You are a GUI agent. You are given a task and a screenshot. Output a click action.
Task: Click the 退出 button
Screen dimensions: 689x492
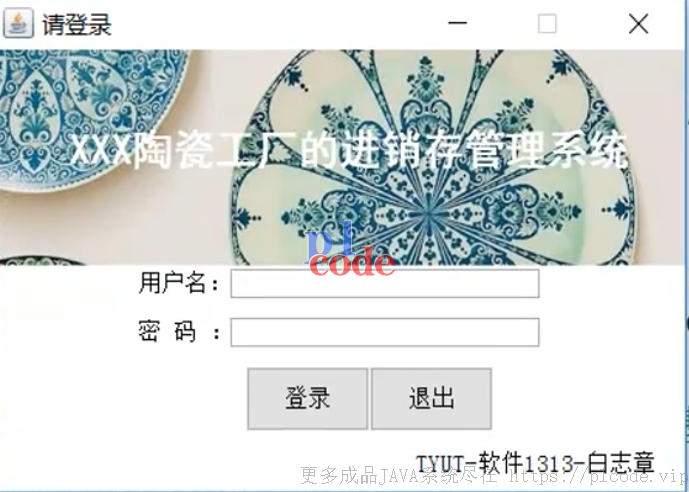click(x=432, y=398)
